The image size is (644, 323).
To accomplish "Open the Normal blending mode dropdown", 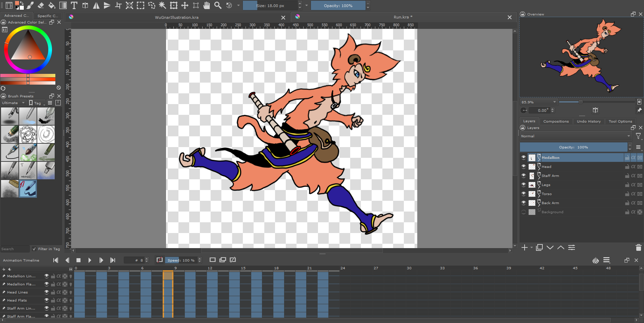I will (576, 136).
